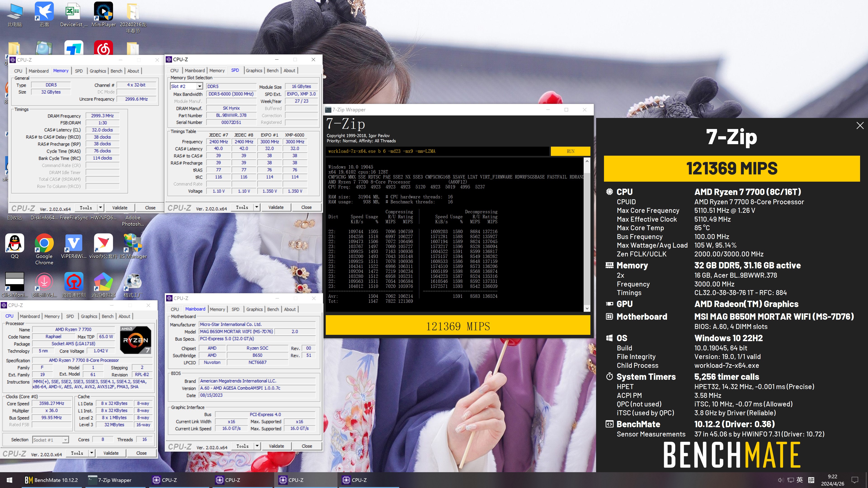The image size is (868, 488).
Task: Click 7-Zip Wrapper scrollbar down arrow
Action: click(587, 308)
